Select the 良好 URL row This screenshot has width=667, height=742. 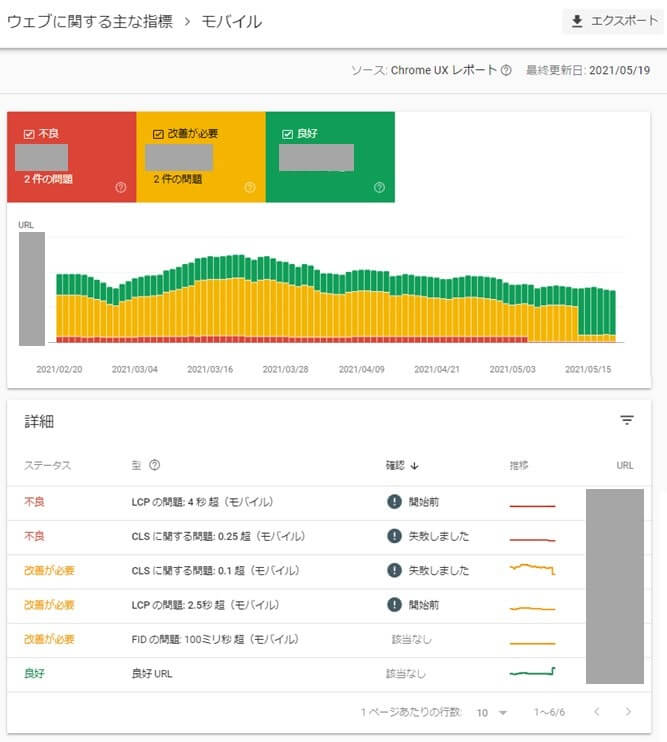(x=152, y=674)
